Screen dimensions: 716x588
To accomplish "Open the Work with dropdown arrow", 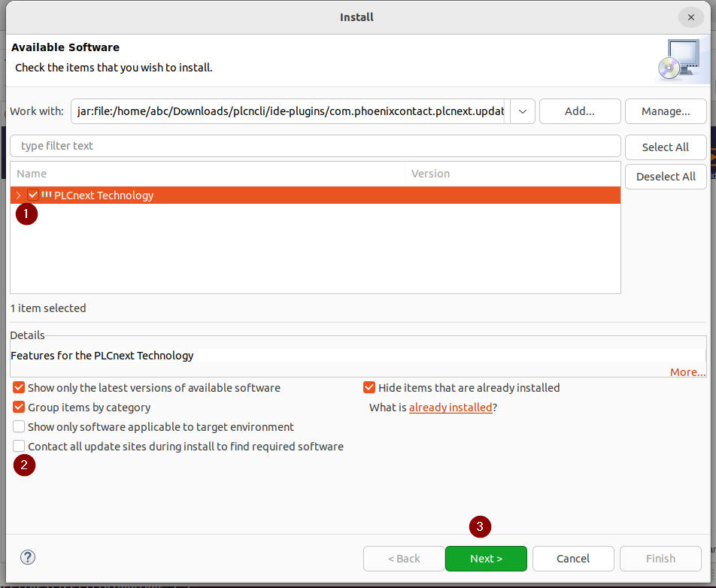I will pyautogui.click(x=523, y=111).
